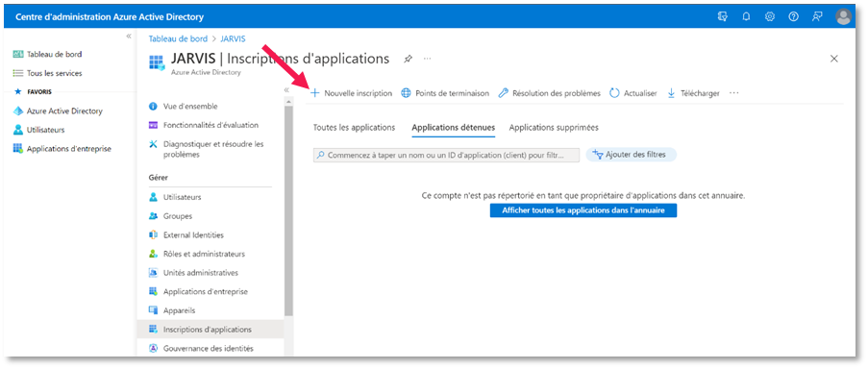Open Fonctionnalités d'évaluation
The image size is (868, 369).
click(x=211, y=125)
